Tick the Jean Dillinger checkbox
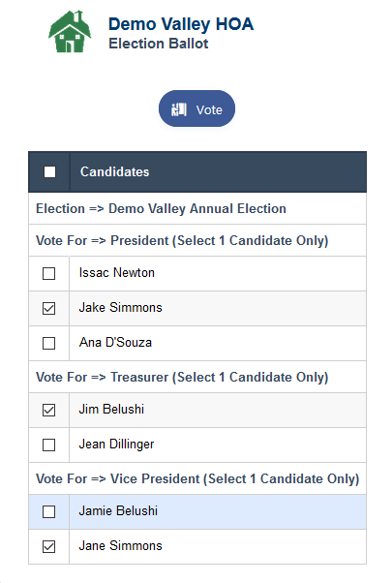 pyautogui.click(x=49, y=445)
